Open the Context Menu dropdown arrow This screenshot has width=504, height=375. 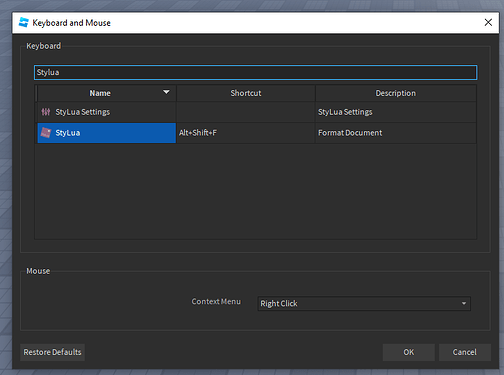click(464, 303)
